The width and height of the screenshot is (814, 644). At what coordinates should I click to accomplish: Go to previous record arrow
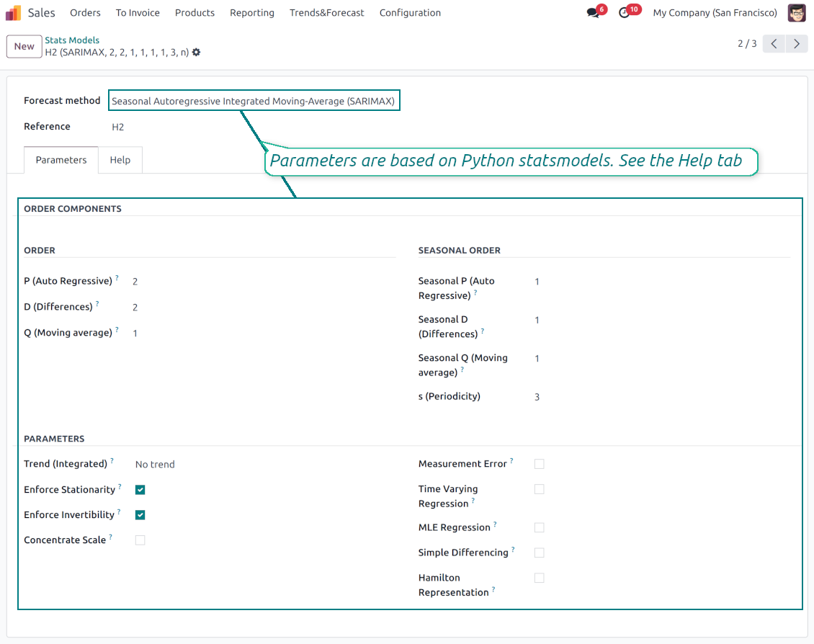coord(774,44)
